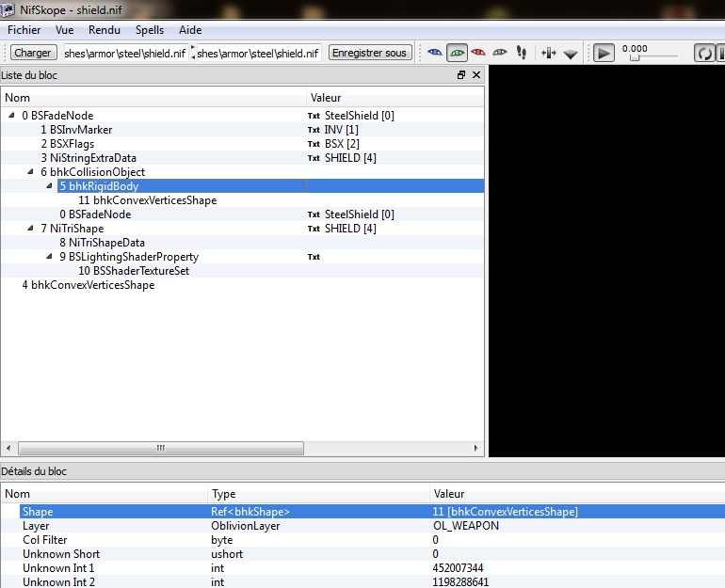Close the Liste du bloc panel
This screenshot has height=588, width=725.
[x=476, y=75]
